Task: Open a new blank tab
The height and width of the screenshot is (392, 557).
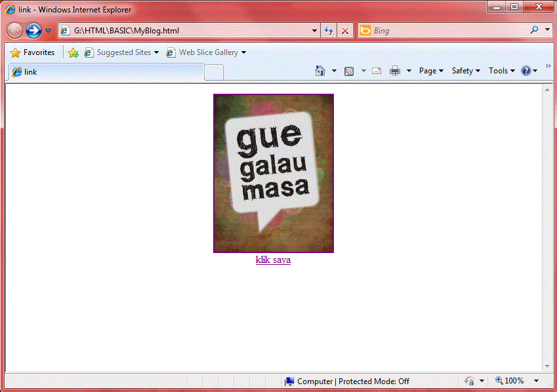Action: [x=214, y=72]
